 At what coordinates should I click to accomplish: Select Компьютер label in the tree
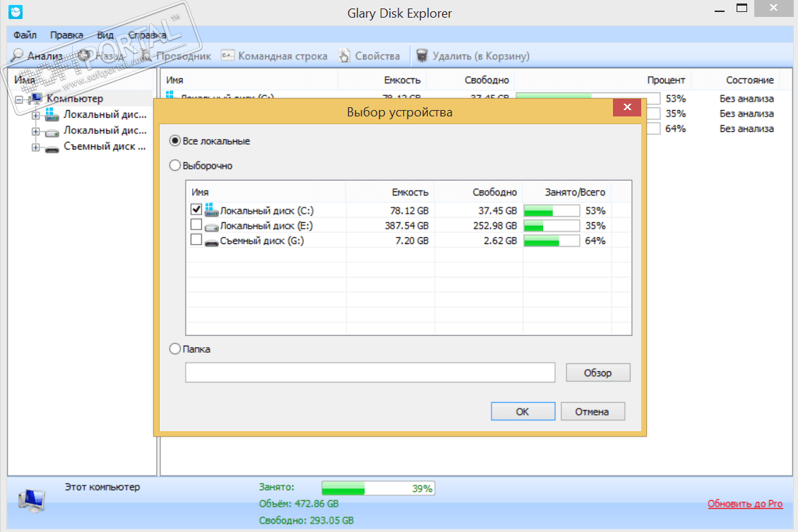(75, 99)
